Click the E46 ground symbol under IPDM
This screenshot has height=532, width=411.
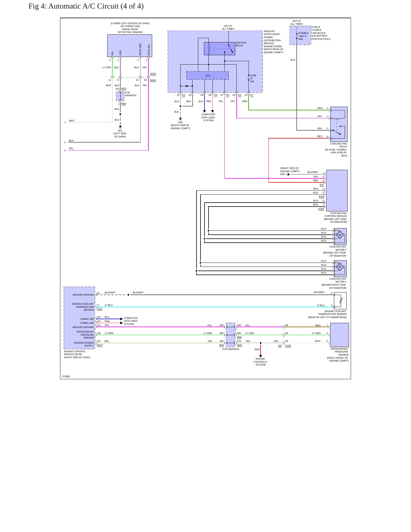coord(180,119)
